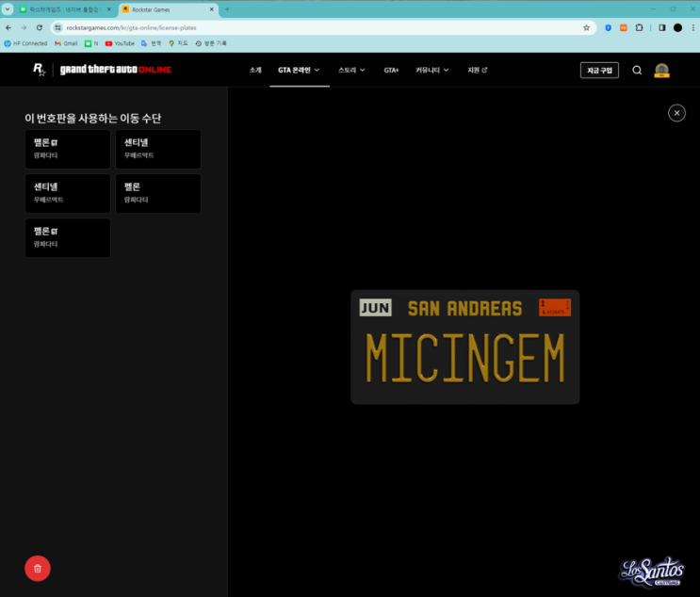Click the 지금 구입 button
This screenshot has height=597, width=700.
[599, 70]
